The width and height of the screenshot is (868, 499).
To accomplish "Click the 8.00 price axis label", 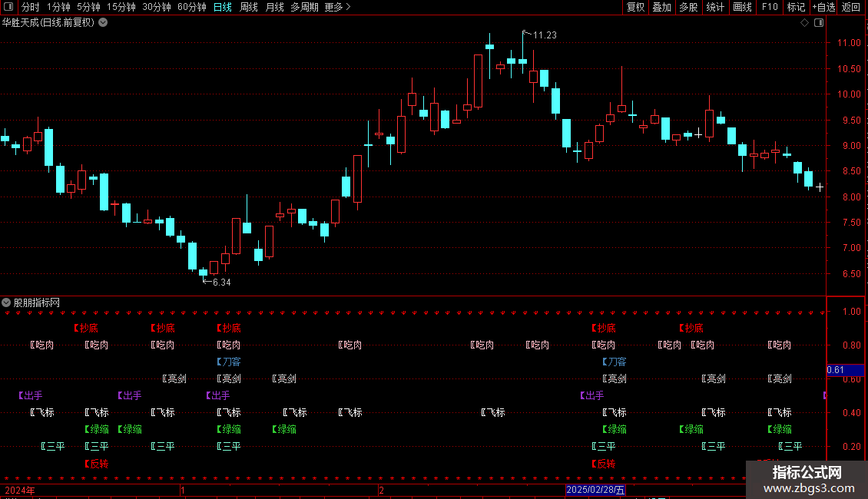I will (851, 197).
